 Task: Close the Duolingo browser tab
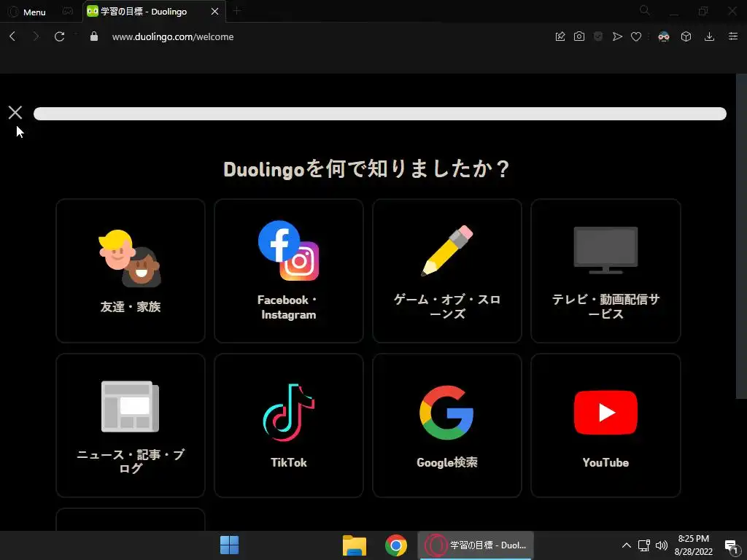click(x=215, y=12)
